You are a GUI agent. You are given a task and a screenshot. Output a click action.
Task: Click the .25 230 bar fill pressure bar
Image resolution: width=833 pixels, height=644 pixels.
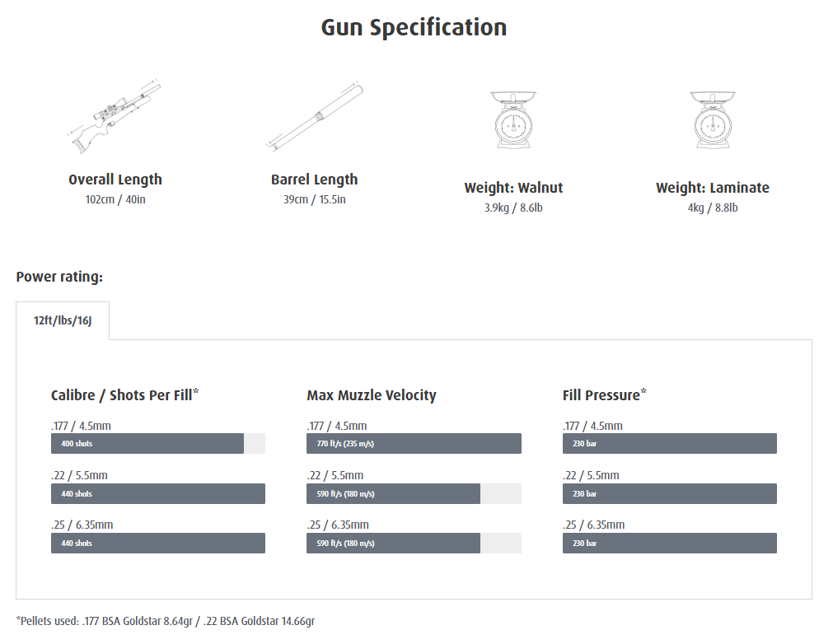pyautogui.click(x=669, y=544)
